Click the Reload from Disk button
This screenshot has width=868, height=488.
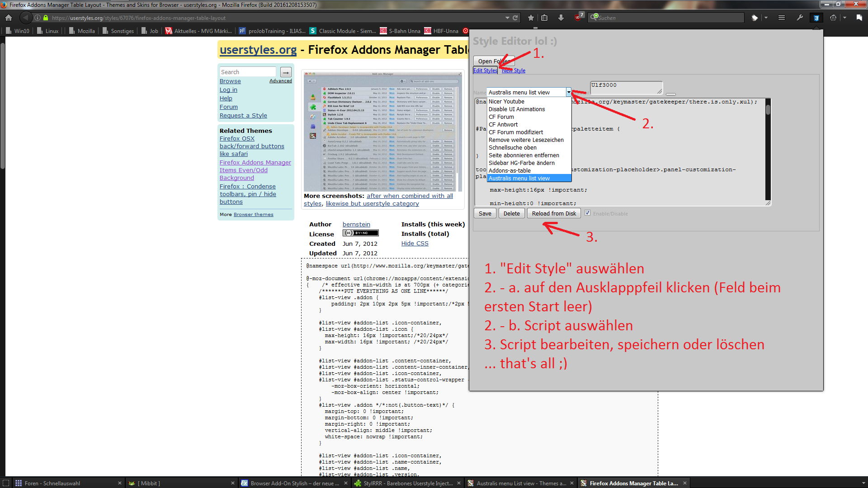554,213
